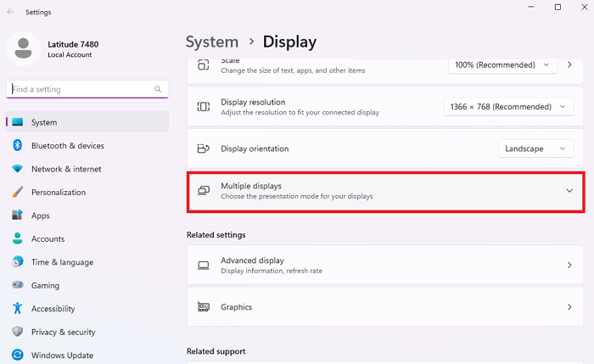Open Privacy & security settings

(x=63, y=332)
